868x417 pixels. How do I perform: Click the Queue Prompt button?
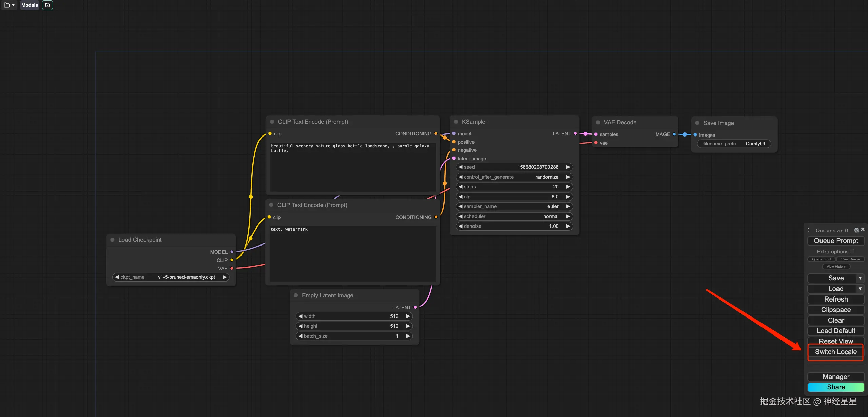836,241
